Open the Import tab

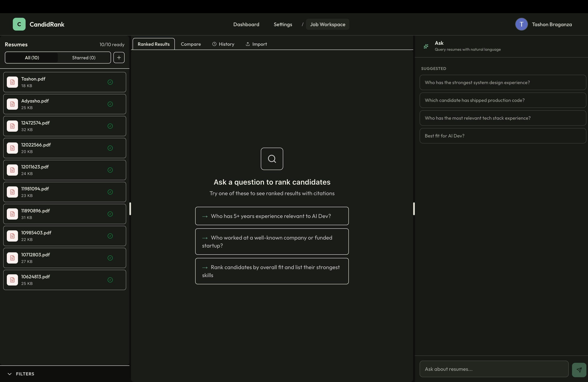pyautogui.click(x=256, y=44)
